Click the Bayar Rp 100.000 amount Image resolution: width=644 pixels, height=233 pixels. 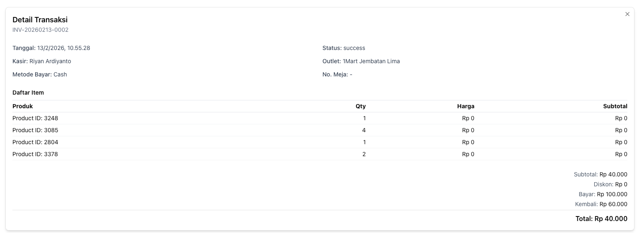pyautogui.click(x=612, y=194)
